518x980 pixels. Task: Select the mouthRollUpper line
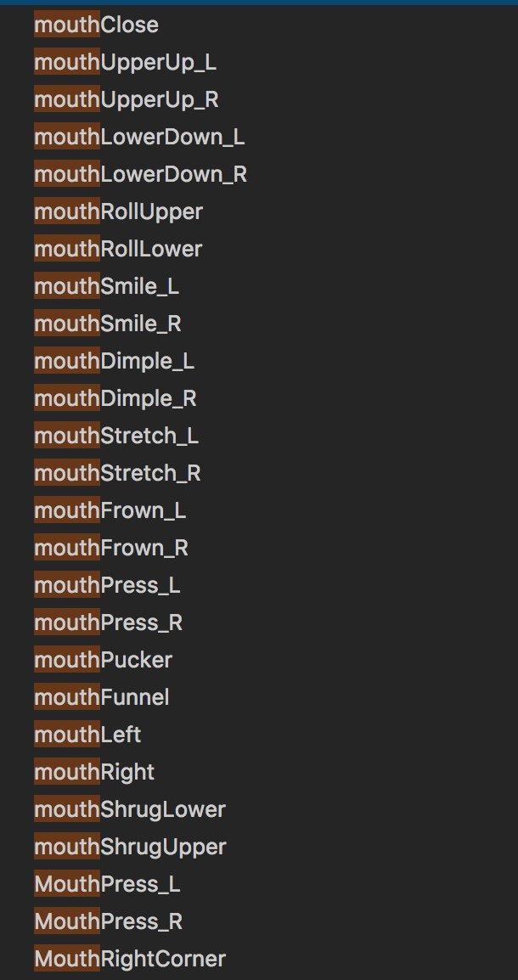(x=119, y=211)
